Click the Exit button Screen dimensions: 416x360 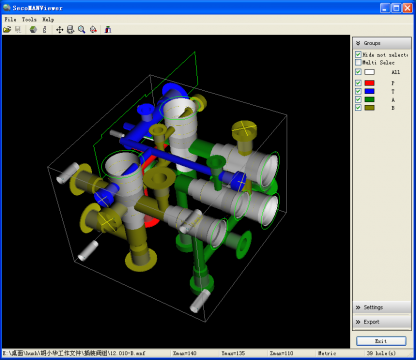[381, 341]
